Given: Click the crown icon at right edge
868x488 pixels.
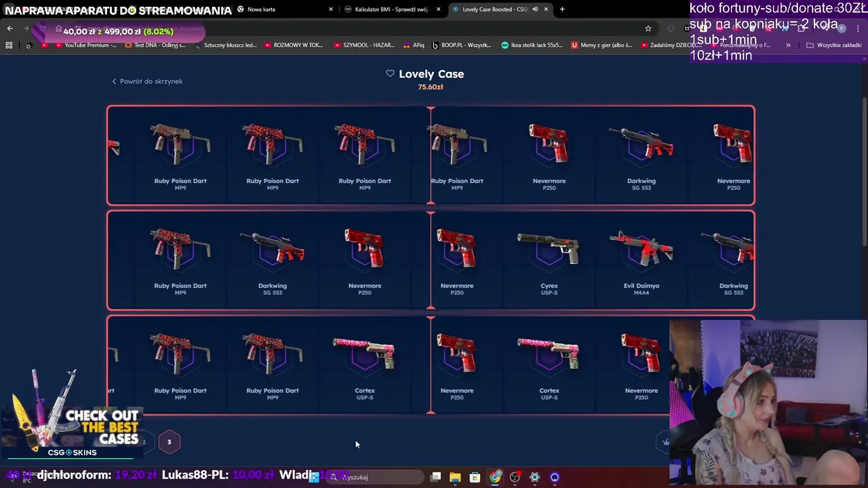Looking at the screenshot, I should tap(666, 442).
